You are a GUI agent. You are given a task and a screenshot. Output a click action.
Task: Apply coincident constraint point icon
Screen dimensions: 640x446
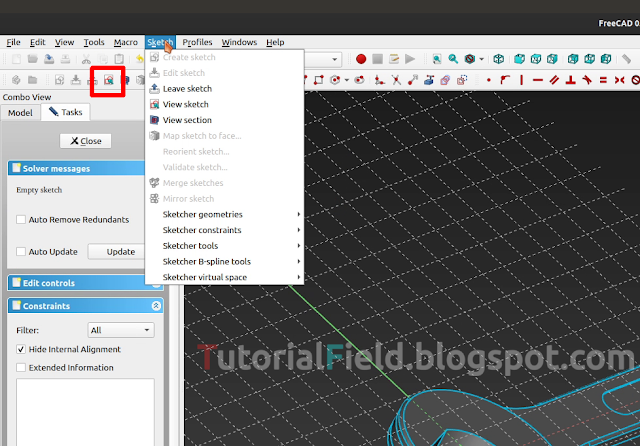[x=489, y=80]
